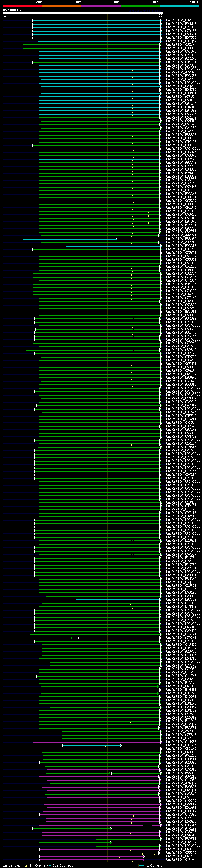Viewport: 202px width, 868px height.
Task: Click hit label UniRef100_Q0J2Z7
Action: pyautogui.click(x=181, y=128)
